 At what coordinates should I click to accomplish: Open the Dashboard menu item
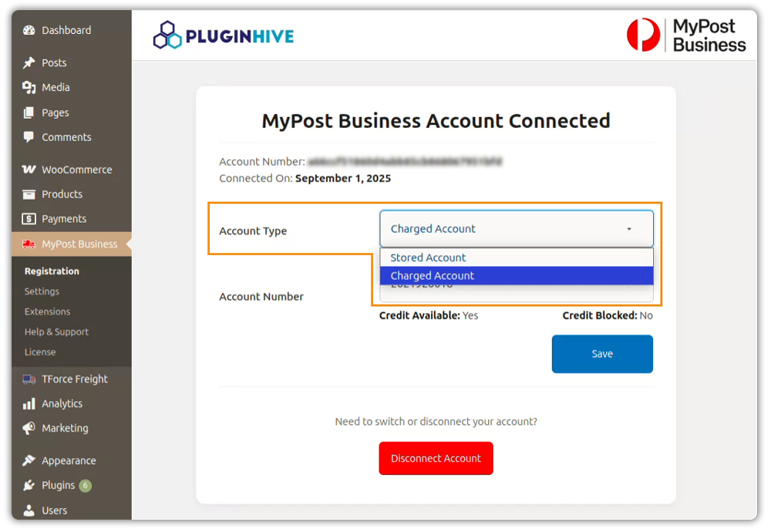point(71,31)
